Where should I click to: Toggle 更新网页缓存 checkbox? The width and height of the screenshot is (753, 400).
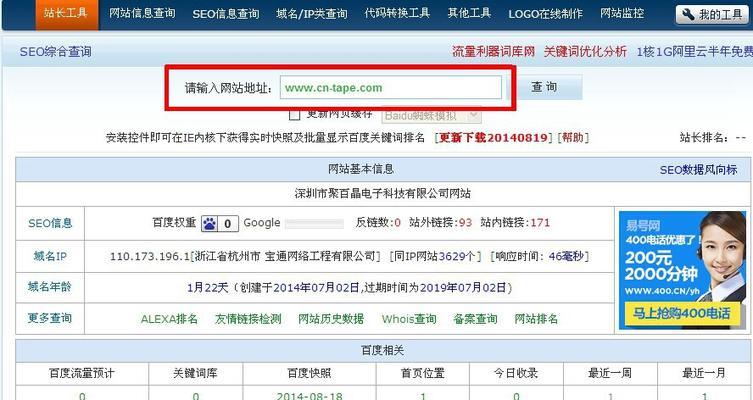point(295,114)
